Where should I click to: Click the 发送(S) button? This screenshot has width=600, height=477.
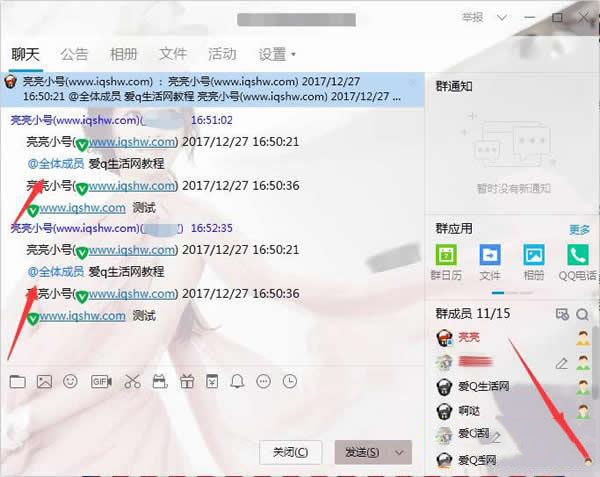(x=362, y=453)
